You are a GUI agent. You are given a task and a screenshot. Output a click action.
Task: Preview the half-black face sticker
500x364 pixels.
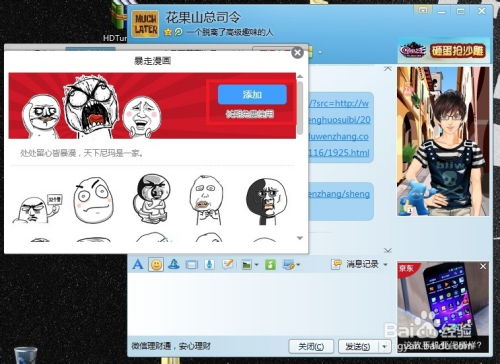pos(266,201)
